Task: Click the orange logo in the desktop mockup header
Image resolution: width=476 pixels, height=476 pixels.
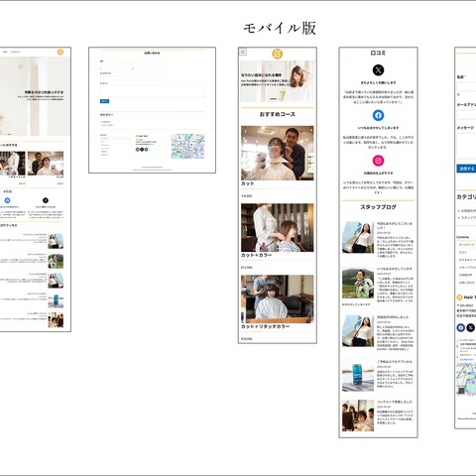Action: tap(60, 52)
